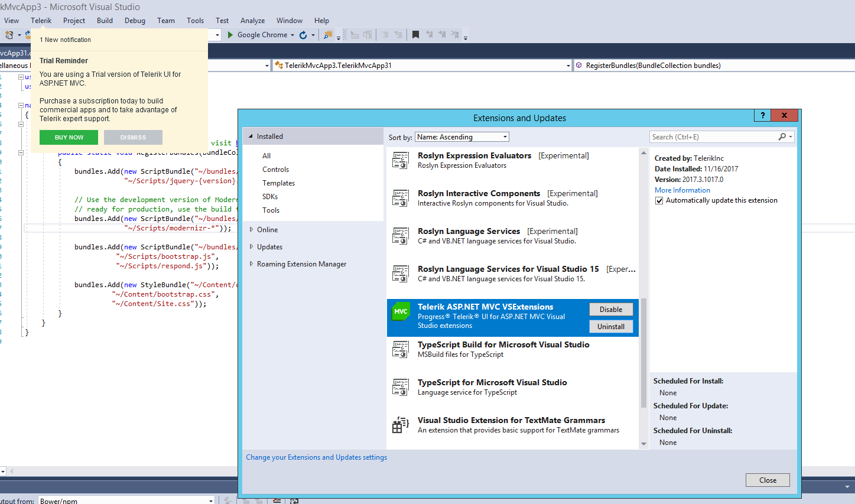855x504 pixels.
Task: Click the magnifier icon in the search box
Action: [x=782, y=137]
